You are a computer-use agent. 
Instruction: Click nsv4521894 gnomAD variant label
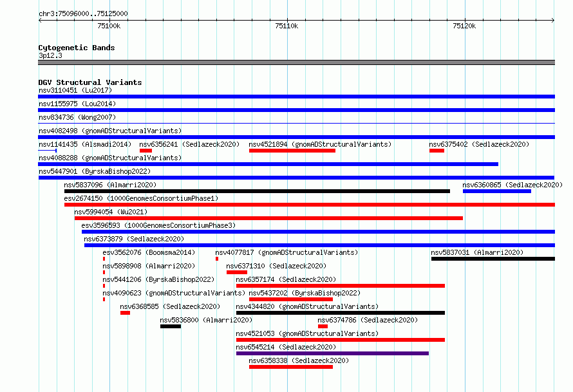pyautogui.click(x=320, y=144)
